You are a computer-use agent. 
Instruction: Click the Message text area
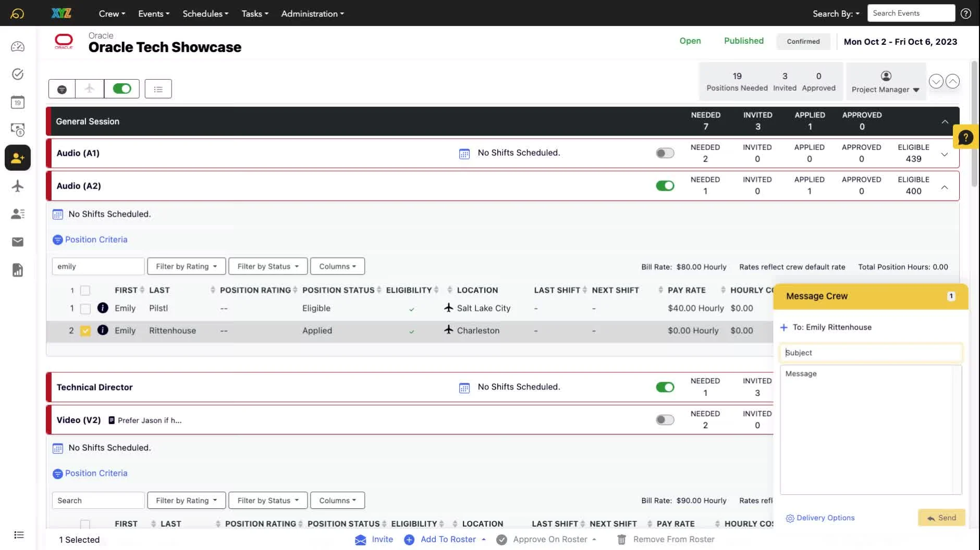(871, 430)
